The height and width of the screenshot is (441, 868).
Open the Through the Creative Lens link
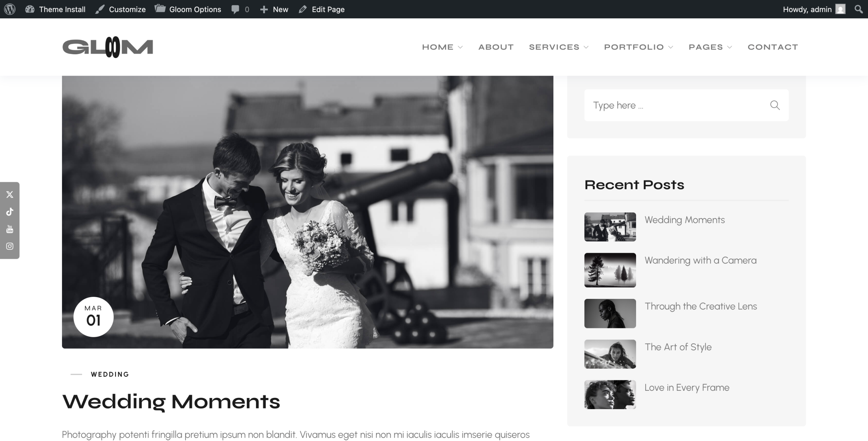tap(701, 306)
